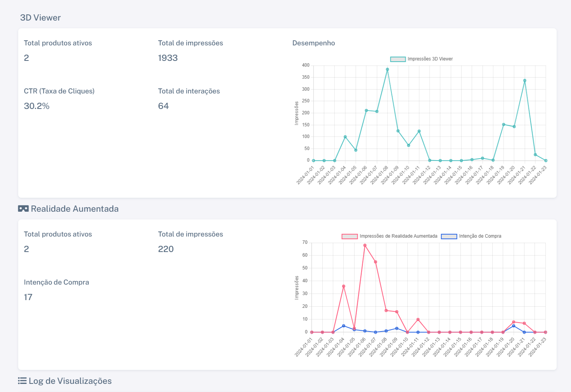
Task: Click the total interactions value 64
Action: click(163, 106)
